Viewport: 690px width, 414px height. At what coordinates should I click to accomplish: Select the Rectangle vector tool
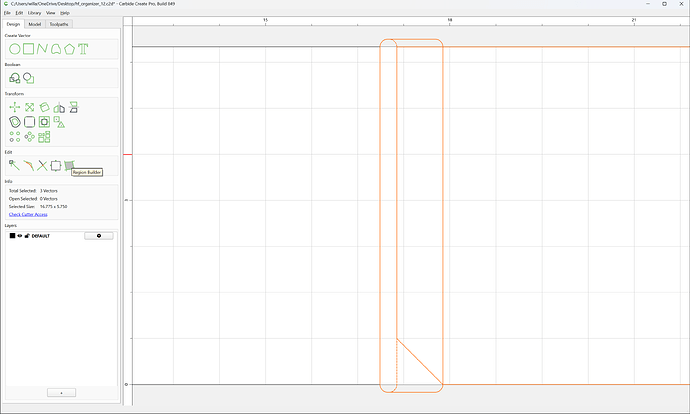(29, 49)
